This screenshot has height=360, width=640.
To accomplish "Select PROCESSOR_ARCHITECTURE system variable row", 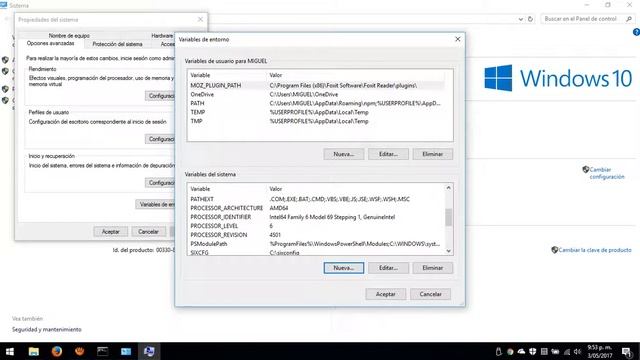I will (x=316, y=208).
